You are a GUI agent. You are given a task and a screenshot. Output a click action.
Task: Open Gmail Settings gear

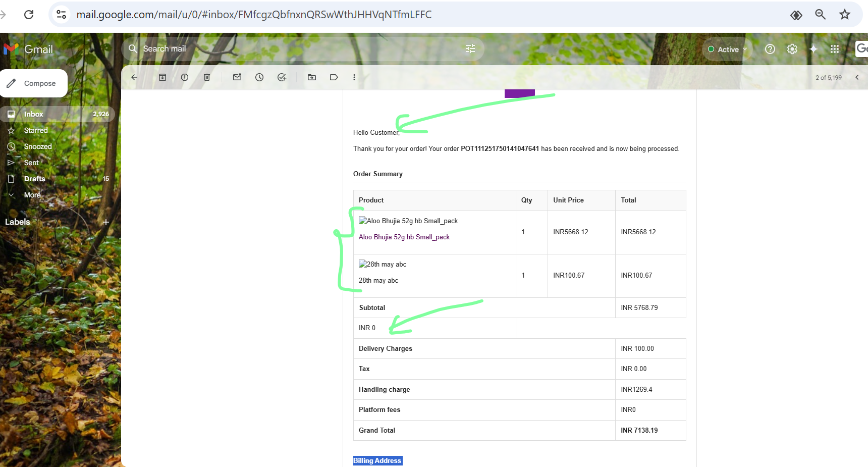(x=792, y=49)
